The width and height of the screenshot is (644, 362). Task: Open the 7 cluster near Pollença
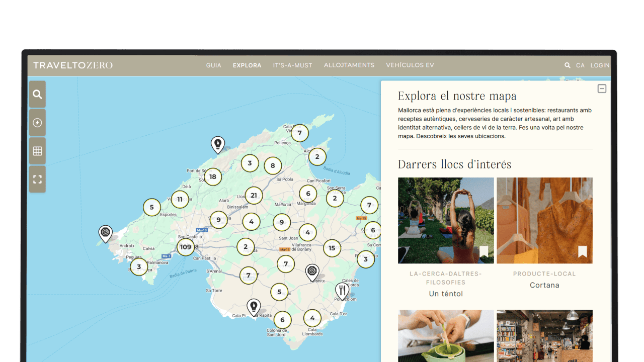[299, 133]
